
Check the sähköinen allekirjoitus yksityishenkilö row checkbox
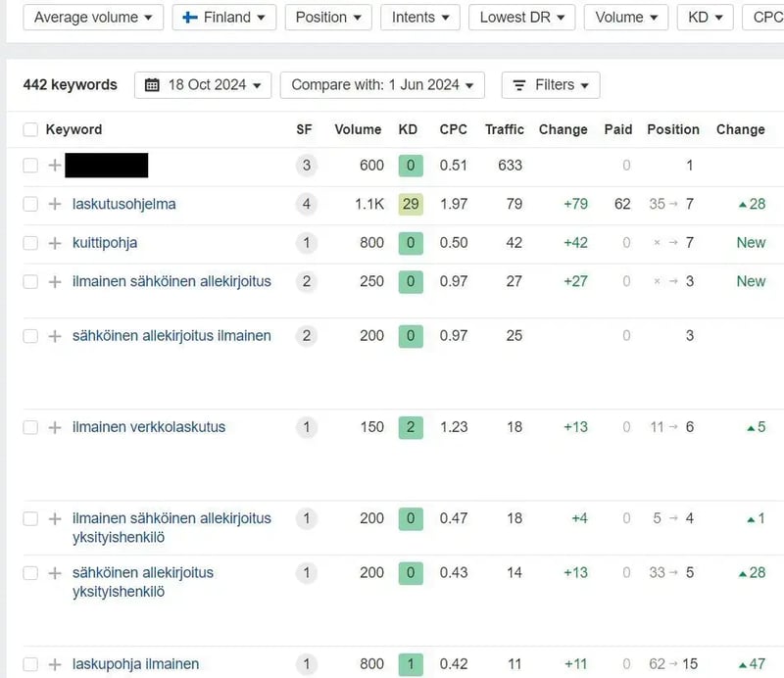(x=30, y=573)
